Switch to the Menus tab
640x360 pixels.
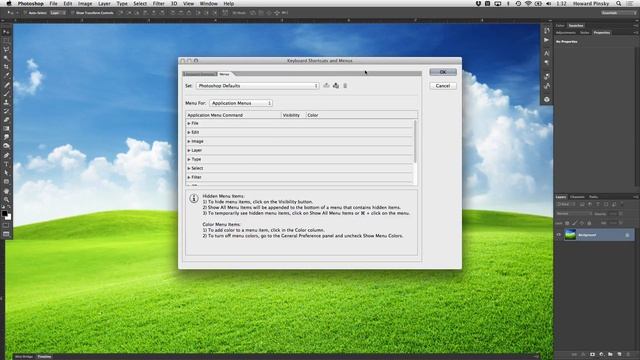(x=224, y=74)
